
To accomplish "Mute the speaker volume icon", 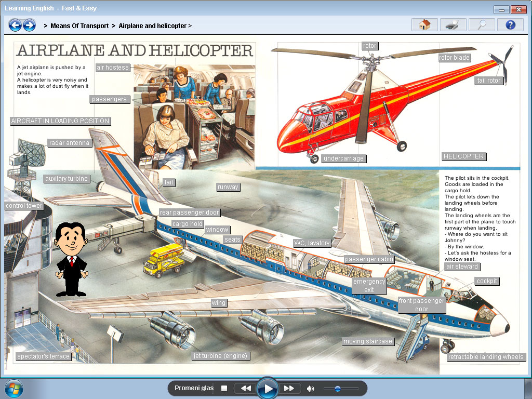I will click(311, 389).
